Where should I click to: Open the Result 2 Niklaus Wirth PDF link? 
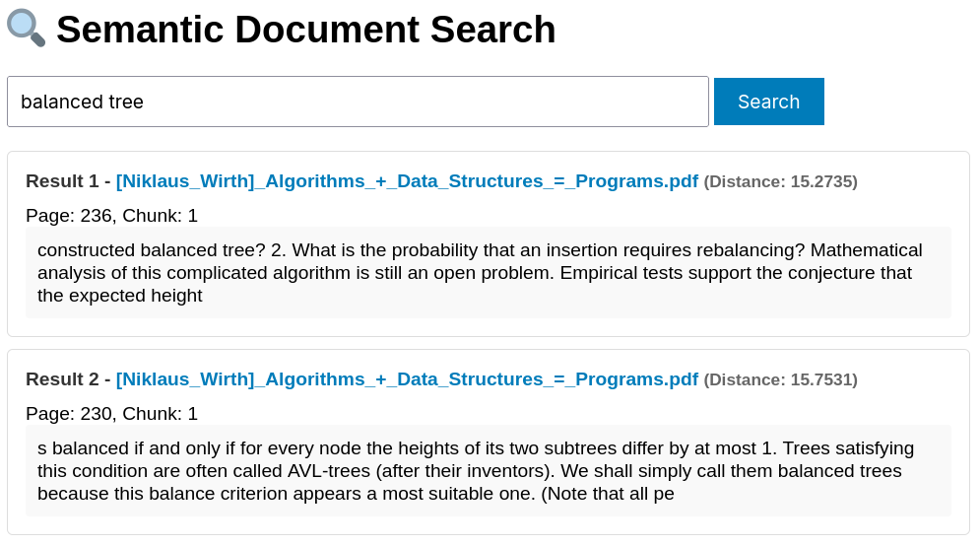[407, 379]
